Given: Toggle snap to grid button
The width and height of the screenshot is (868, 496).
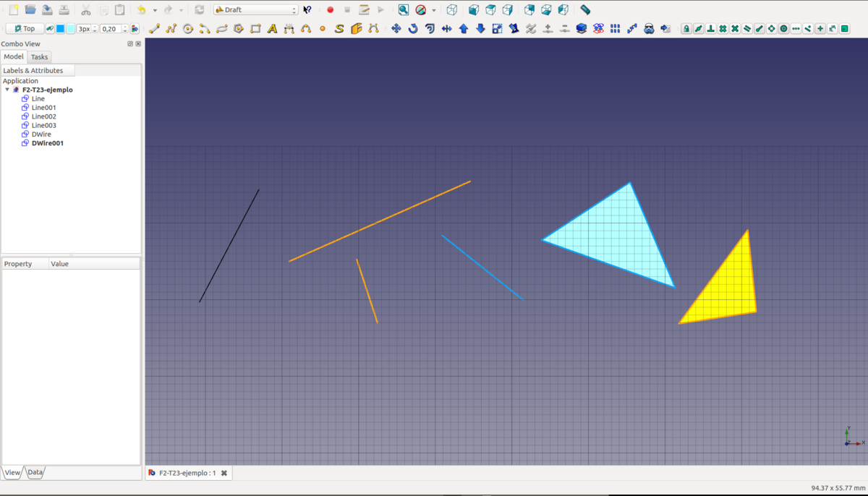Looking at the screenshot, I should click(723, 29).
